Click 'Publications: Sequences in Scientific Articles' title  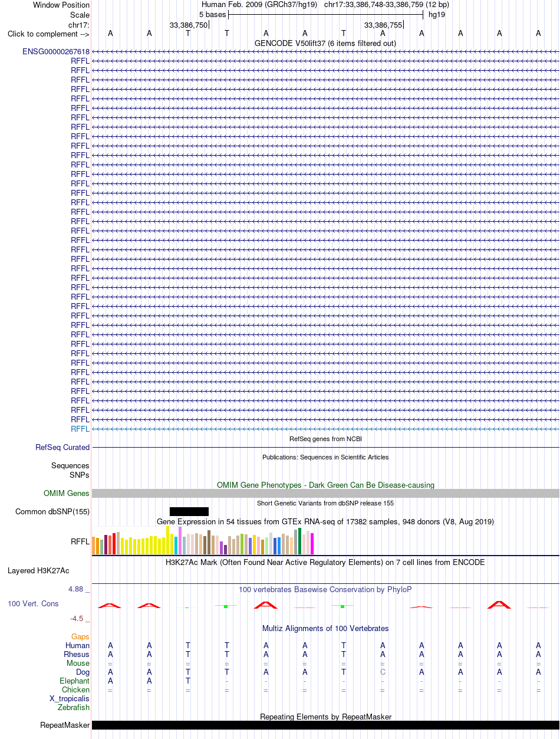[x=325, y=456]
